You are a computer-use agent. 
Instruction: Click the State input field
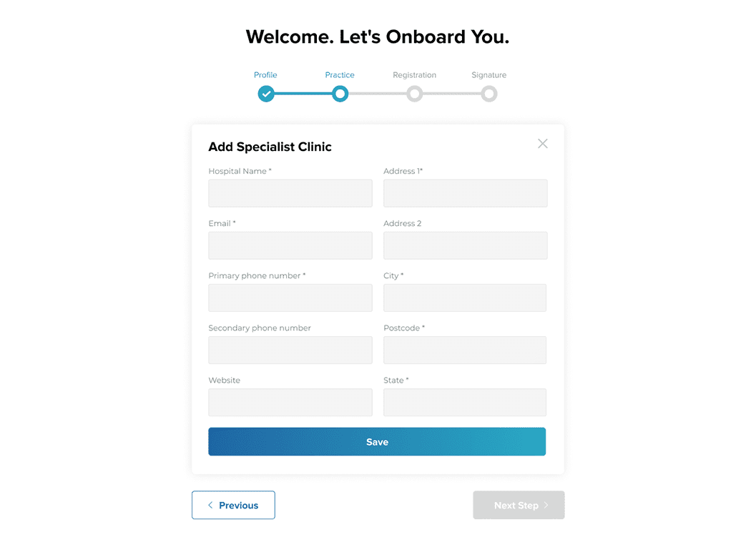(465, 402)
